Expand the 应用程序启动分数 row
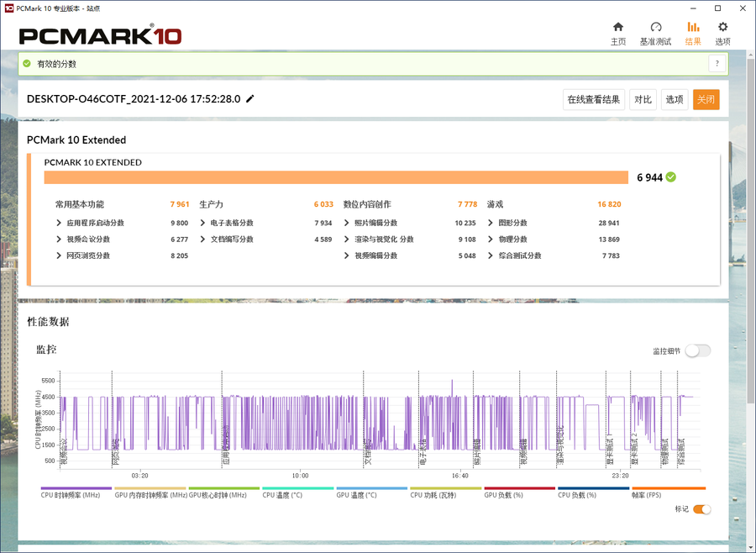 pos(59,224)
